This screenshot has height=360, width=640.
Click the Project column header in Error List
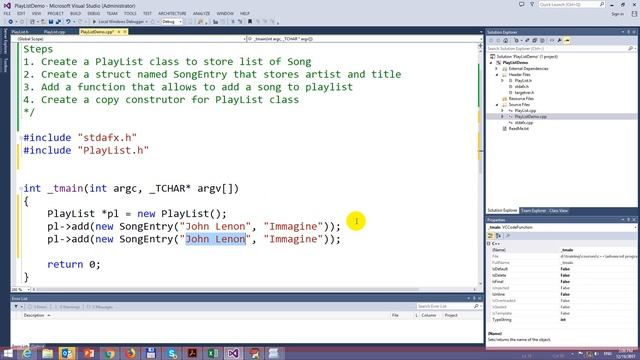point(451,316)
